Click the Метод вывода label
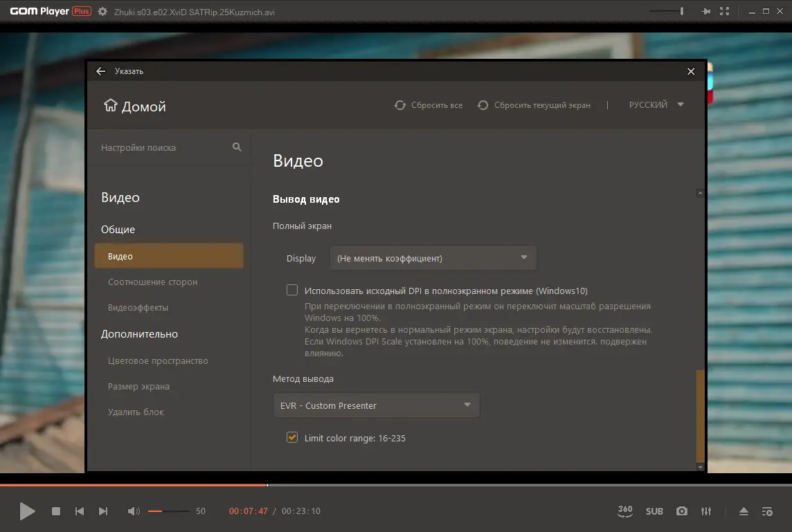The image size is (792, 532). (303, 378)
